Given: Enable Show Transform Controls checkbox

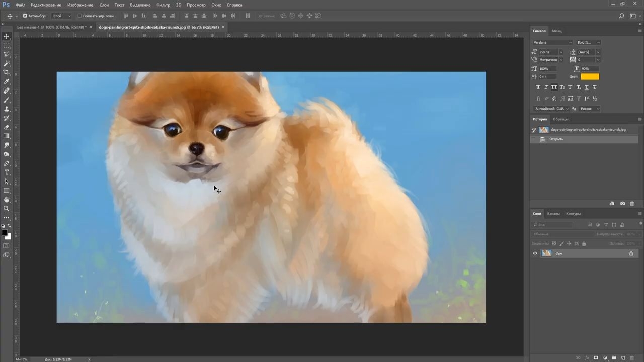Looking at the screenshot, I should [x=79, y=16].
